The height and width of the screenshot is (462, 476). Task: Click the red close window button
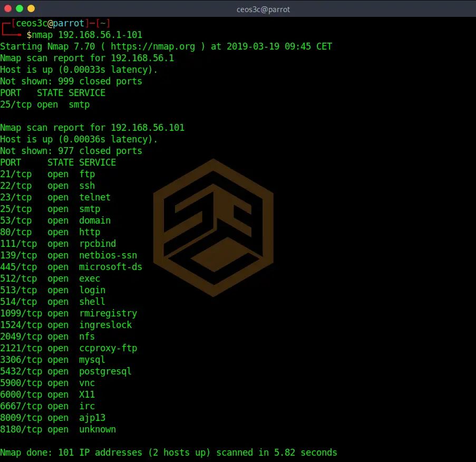pos(8,8)
